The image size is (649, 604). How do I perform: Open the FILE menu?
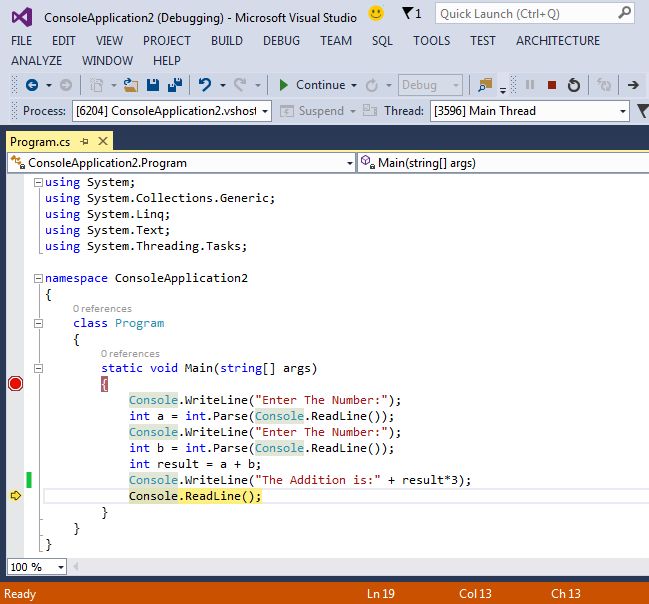(x=22, y=41)
